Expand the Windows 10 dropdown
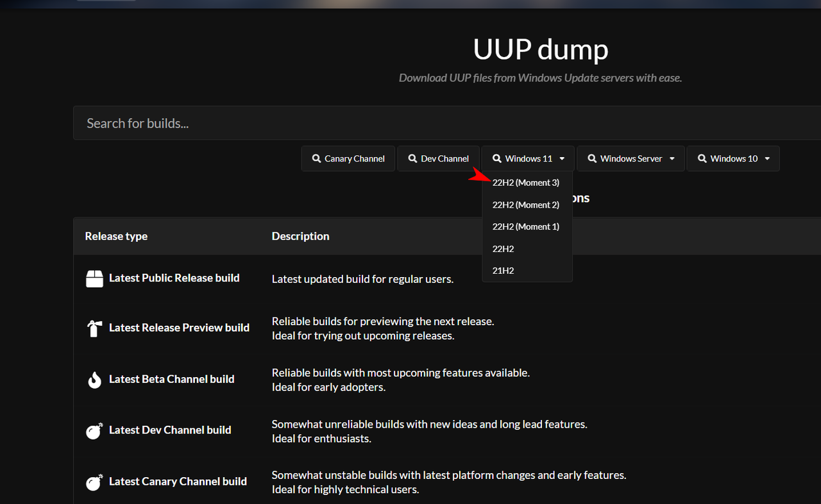Image resolution: width=821 pixels, height=504 pixels. [x=733, y=158]
